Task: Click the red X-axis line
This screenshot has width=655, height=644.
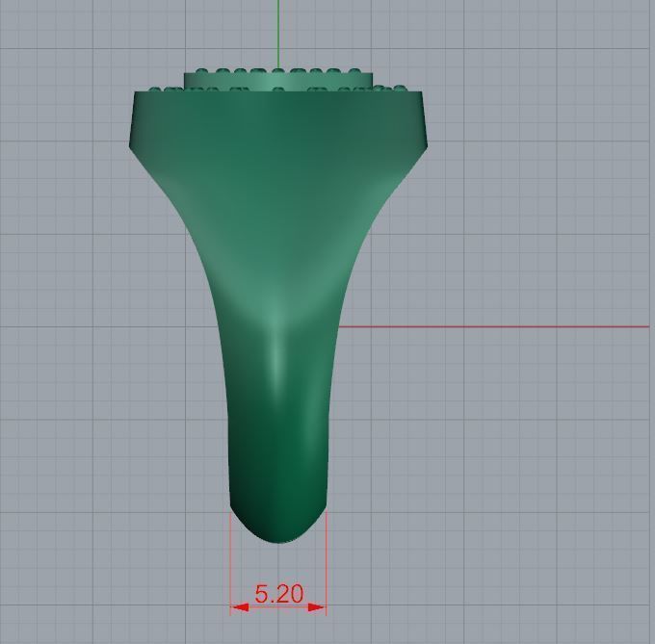Action: click(x=493, y=326)
